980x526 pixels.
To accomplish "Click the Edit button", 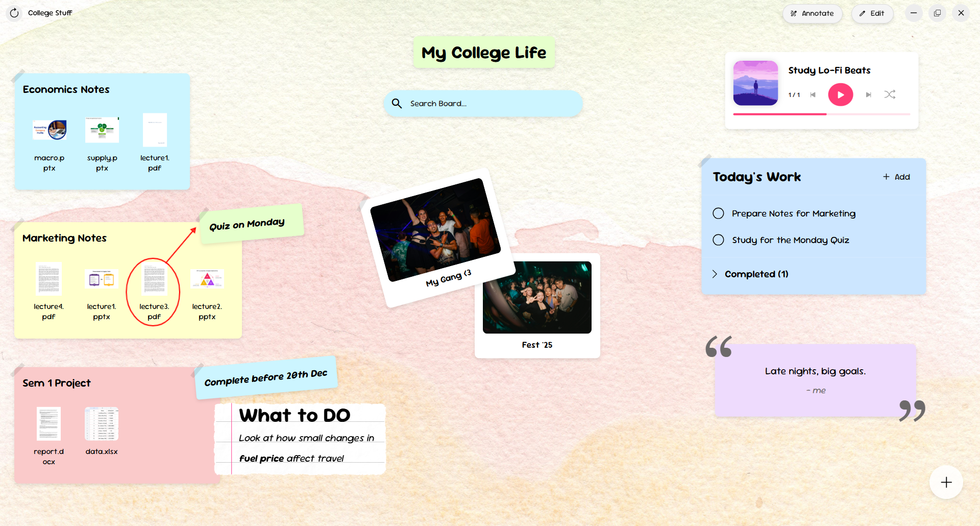I will click(872, 13).
